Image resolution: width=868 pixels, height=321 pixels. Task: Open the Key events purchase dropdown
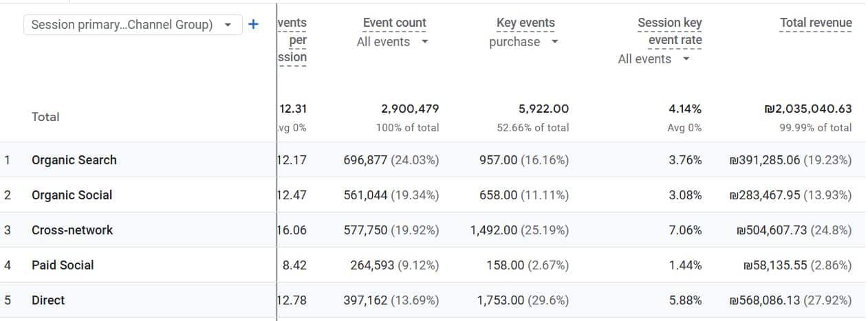523,42
